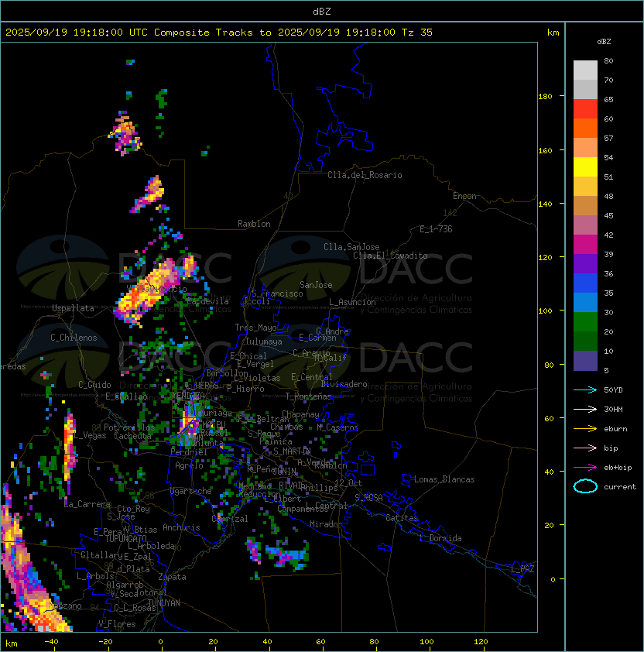
Task: Click the 'La_Carrera' map label
Action: tap(87, 504)
